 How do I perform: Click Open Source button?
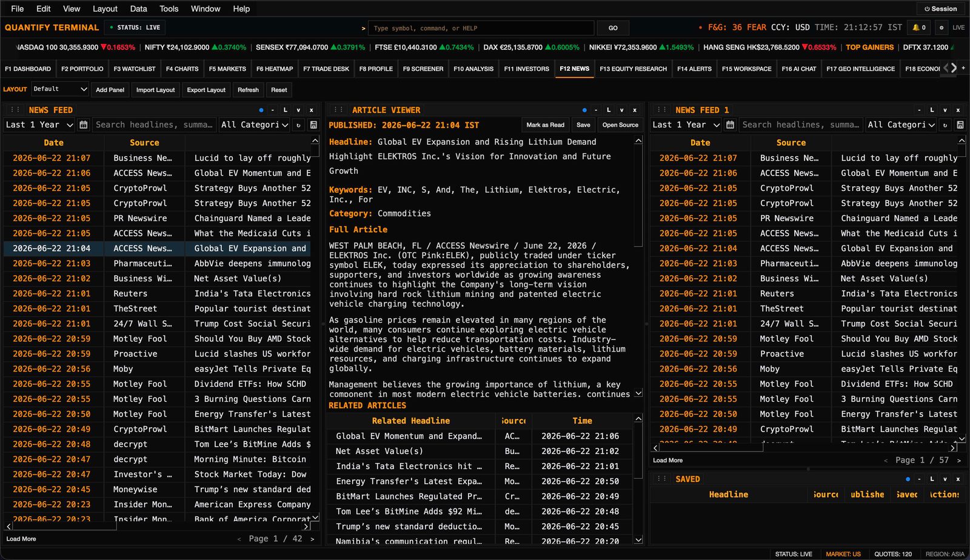[x=620, y=125]
